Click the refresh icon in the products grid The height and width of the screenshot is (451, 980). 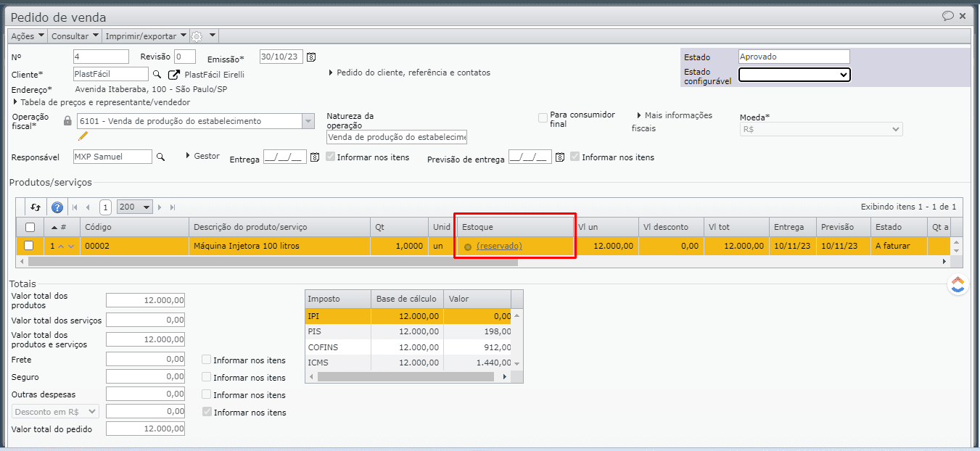click(36, 207)
